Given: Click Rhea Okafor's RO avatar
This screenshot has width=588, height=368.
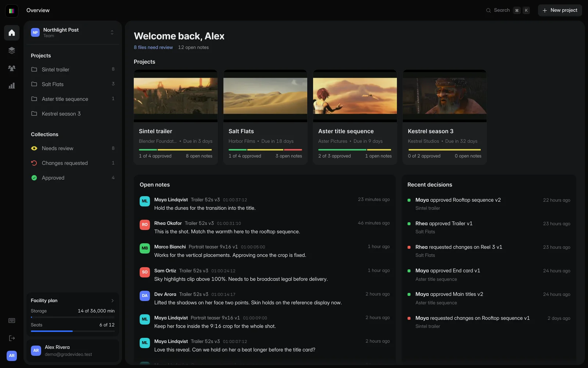Looking at the screenshot, I should [x=145, y=224].
